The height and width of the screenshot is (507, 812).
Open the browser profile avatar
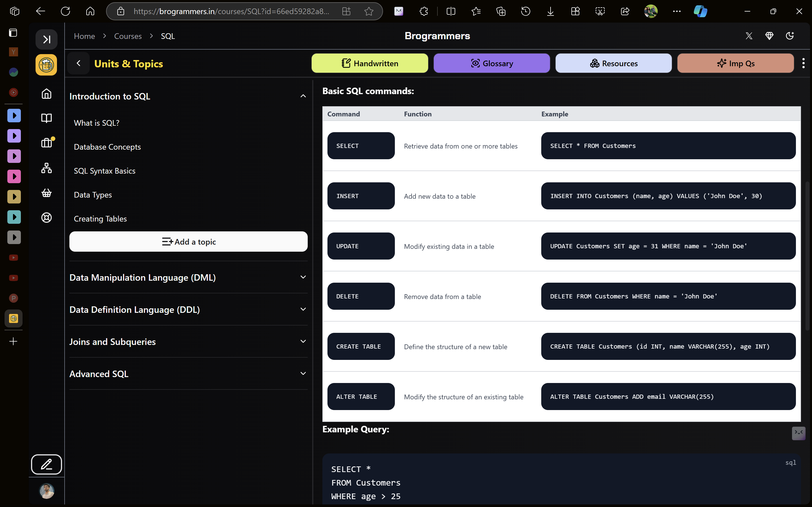(x=651, y=11)
